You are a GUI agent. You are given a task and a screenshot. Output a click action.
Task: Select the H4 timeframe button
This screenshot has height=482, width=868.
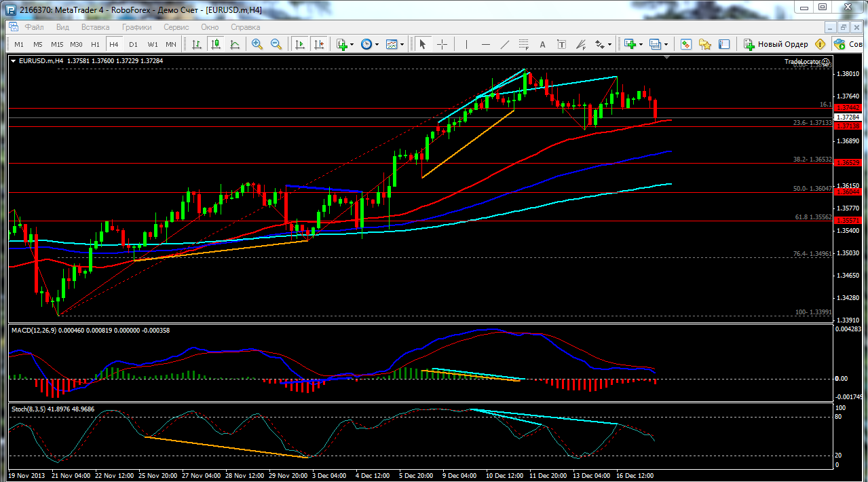click(114, 44)
